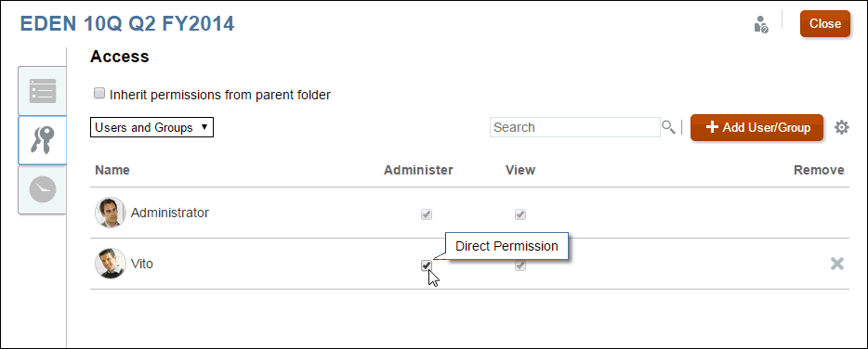Click the Add User/Group button
Image resolution: width=868 pixels, height=349 pixels.
pyautogui.click(x=756, y=128)
